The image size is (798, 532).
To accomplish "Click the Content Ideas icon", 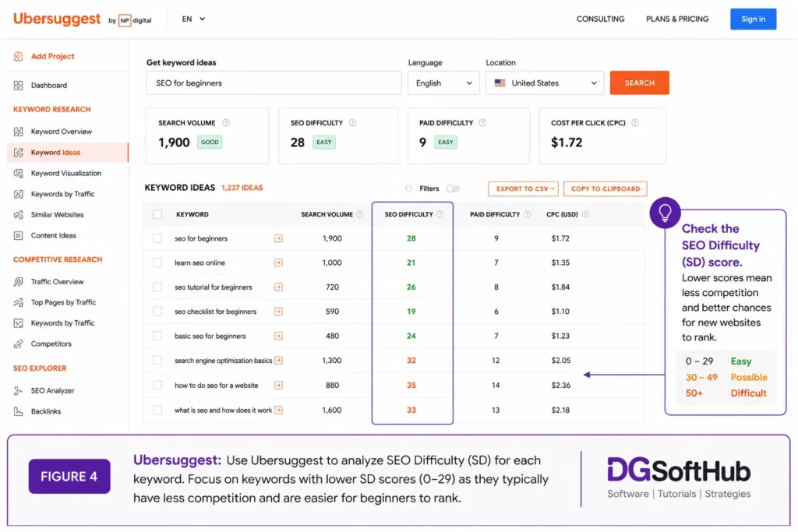I will (19, 235).
